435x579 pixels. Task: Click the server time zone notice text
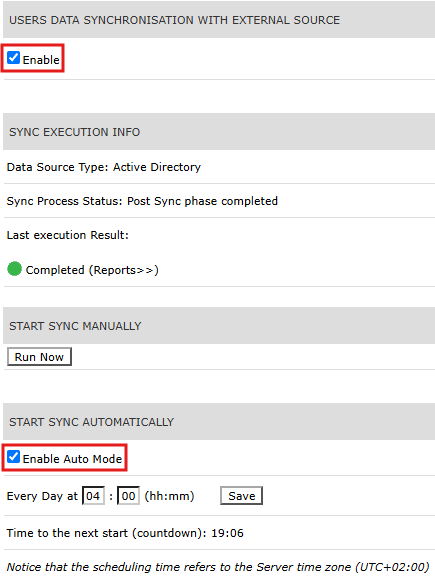tap(218, 567)
